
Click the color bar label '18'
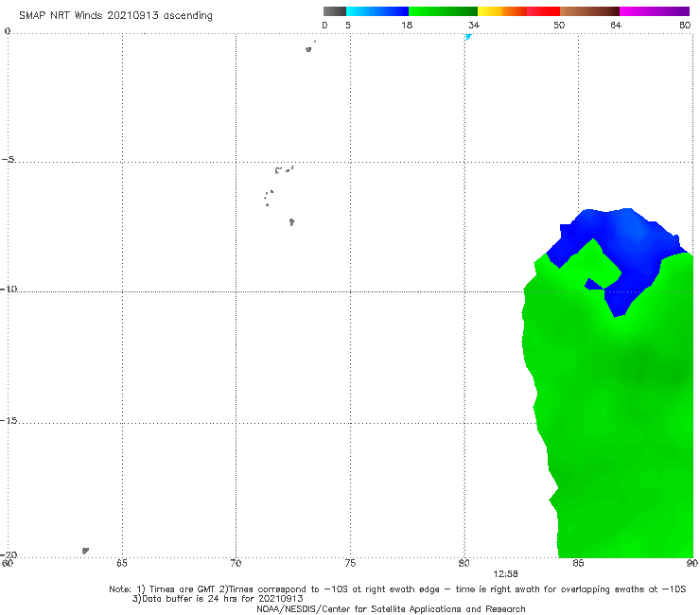pyautogui.click(x=407, y=25)
